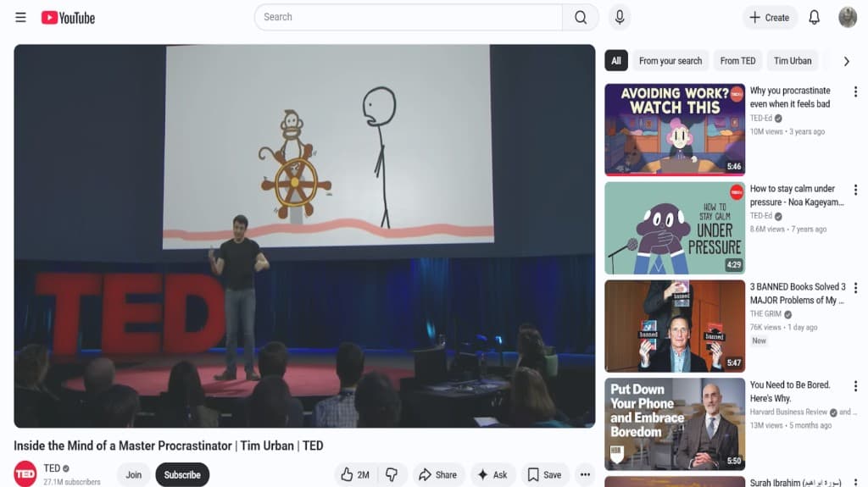Open the account avatar menu
This screenshot has width=868, height=487.
[848, 18]
